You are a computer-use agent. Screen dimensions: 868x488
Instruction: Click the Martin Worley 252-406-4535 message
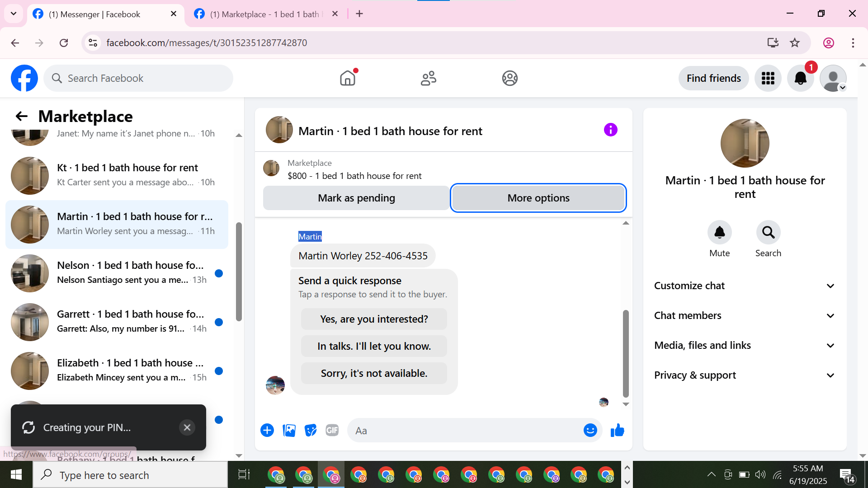[363, 256]
